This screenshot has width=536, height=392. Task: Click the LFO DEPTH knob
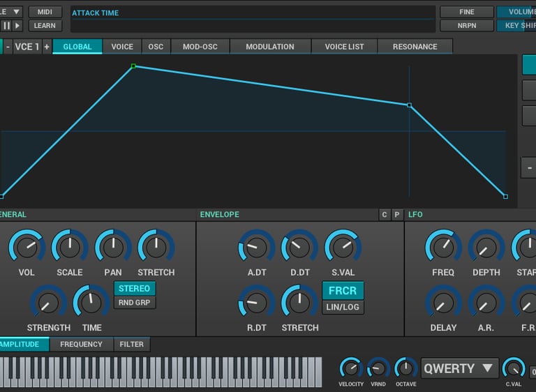point(486,247)
